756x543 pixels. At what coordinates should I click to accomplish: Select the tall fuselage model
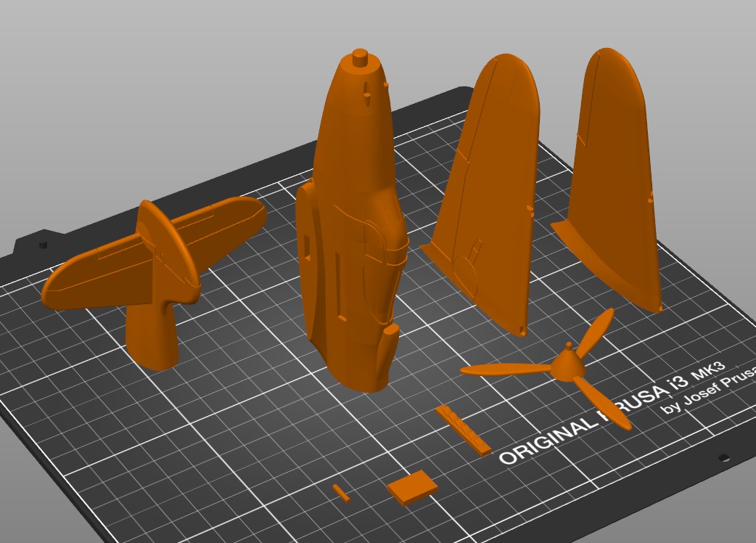click(351, 222)
